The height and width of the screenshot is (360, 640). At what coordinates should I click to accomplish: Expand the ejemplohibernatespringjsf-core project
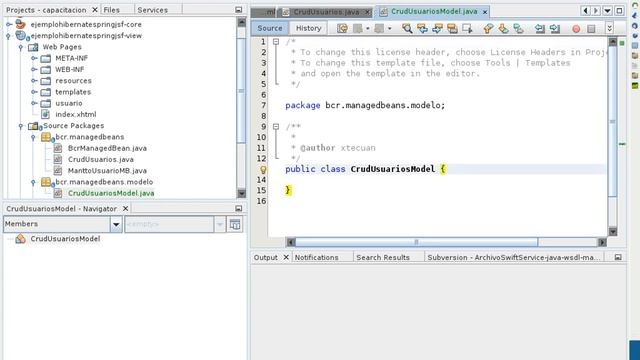(9, 24)
